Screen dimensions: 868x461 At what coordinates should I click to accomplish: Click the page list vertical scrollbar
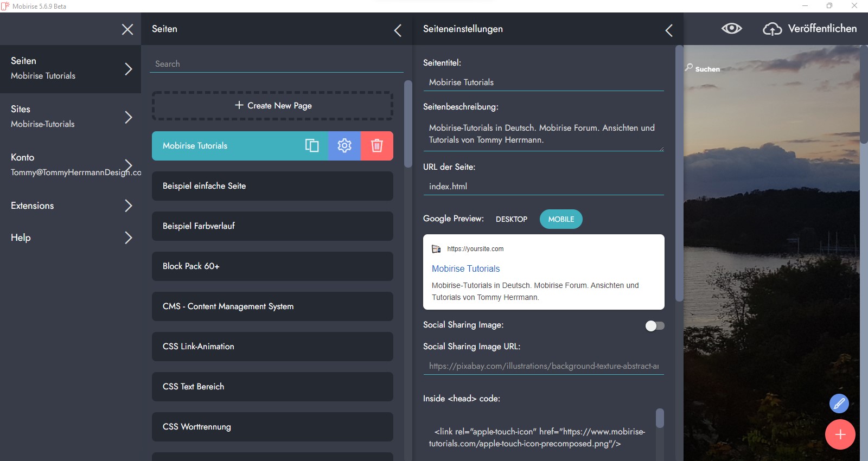point(408,124)
